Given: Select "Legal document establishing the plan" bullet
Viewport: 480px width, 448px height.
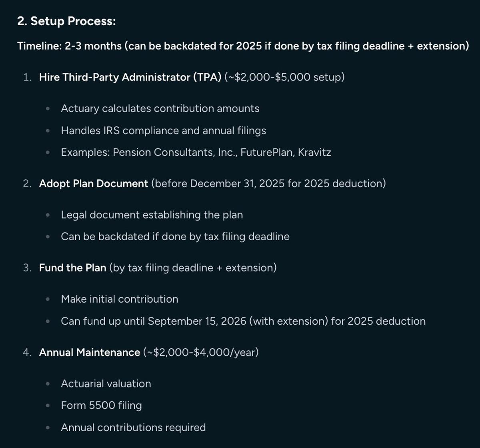Looking at the screenshot, I should (x=152, y=215).
